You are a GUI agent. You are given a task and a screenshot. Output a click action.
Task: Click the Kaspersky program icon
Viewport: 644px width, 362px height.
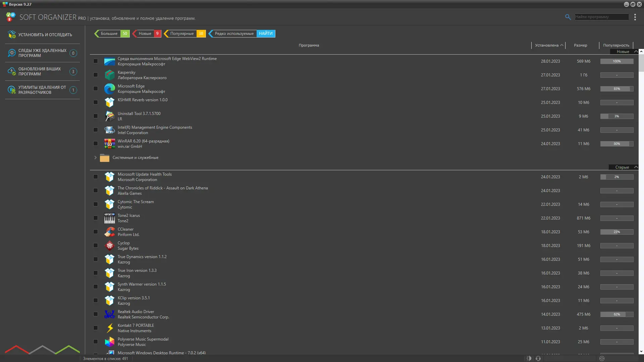click(x=109, y=75)
